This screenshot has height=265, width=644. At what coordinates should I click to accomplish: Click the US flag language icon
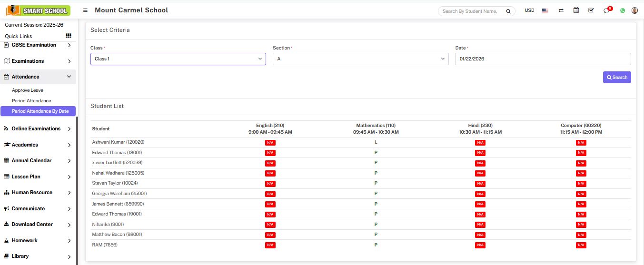point(545,10)
